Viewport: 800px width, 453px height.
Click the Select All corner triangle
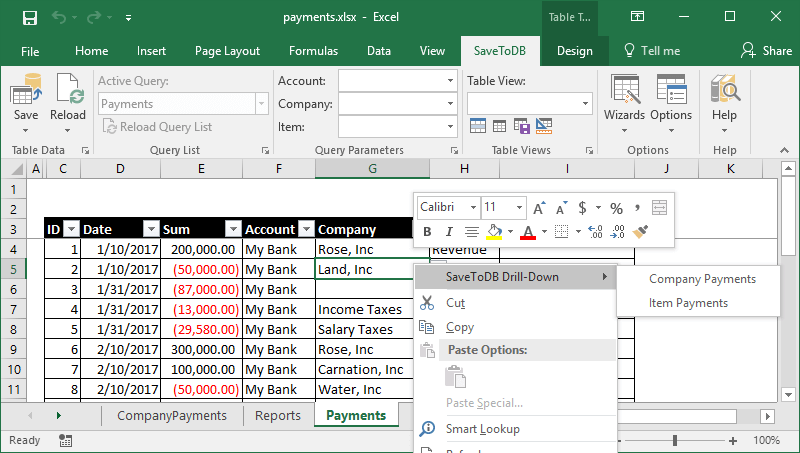(x=17, y=169)
